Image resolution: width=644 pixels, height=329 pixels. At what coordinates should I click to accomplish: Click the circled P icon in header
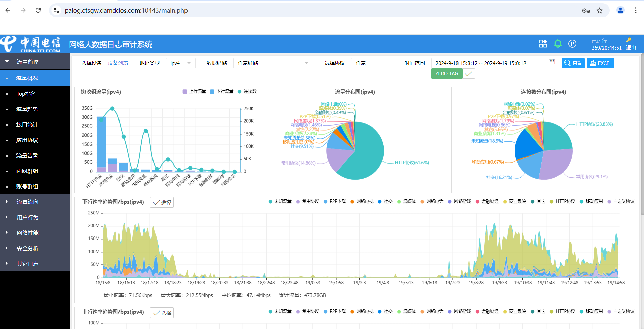(x=572, y=44)
